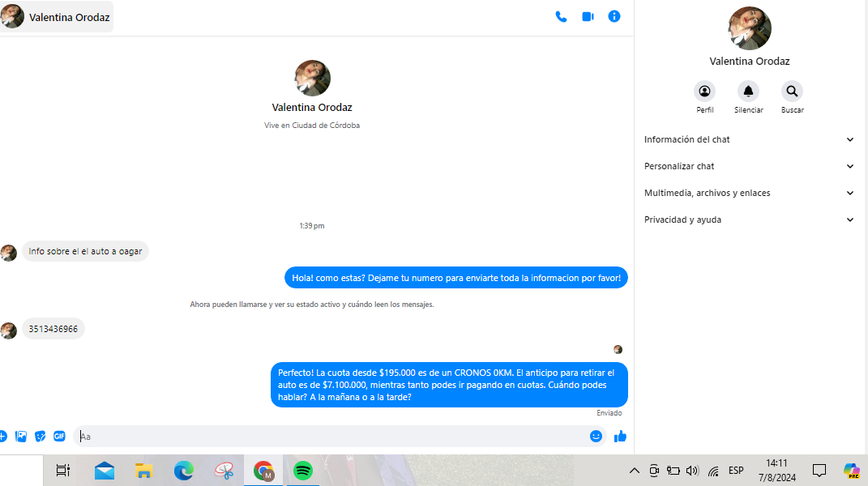
Task: Silenciar notifications with the bell icon
Action: [748, 92]
